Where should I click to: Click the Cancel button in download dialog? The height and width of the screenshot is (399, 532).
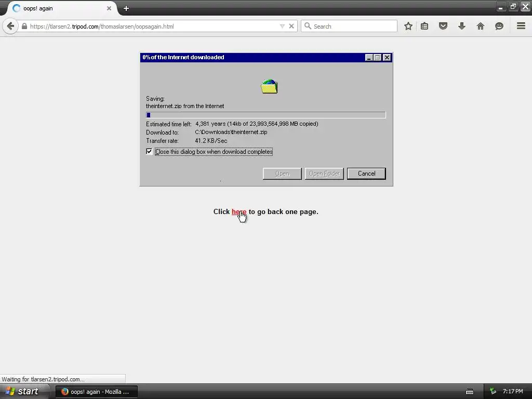pos(366,174)
